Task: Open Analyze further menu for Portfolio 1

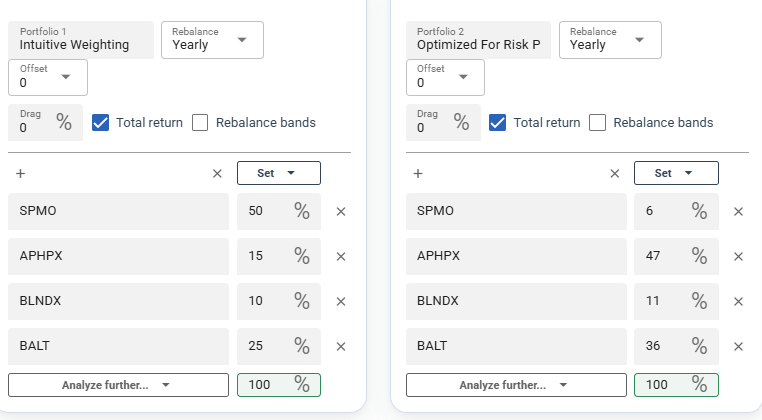Action: (x=118, y=385)
